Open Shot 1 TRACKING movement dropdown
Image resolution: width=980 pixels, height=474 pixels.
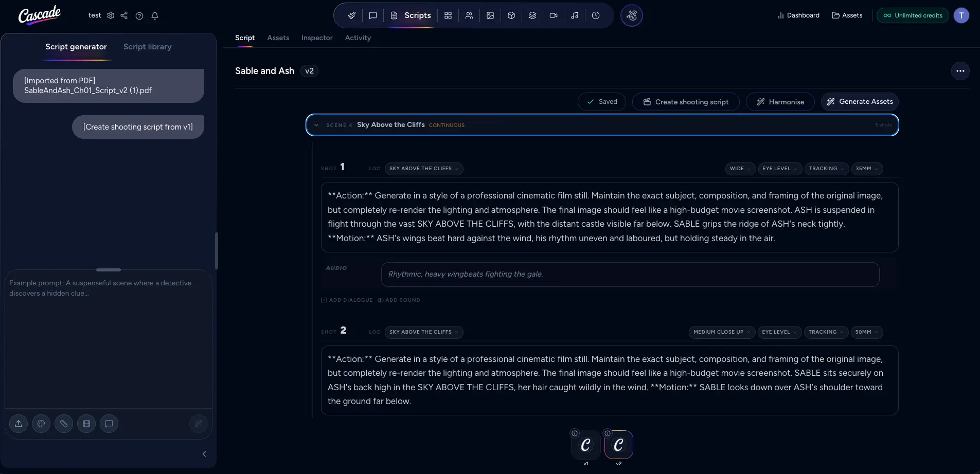[x=826, y=169]
